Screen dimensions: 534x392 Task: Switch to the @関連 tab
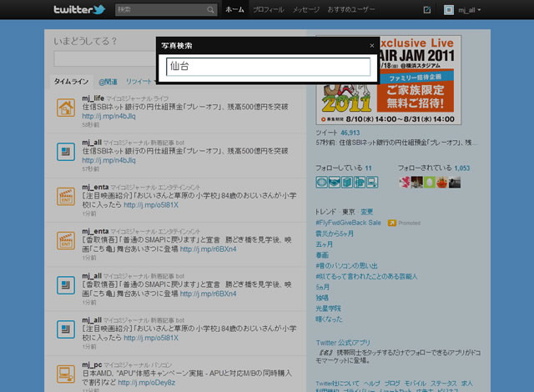108,82
